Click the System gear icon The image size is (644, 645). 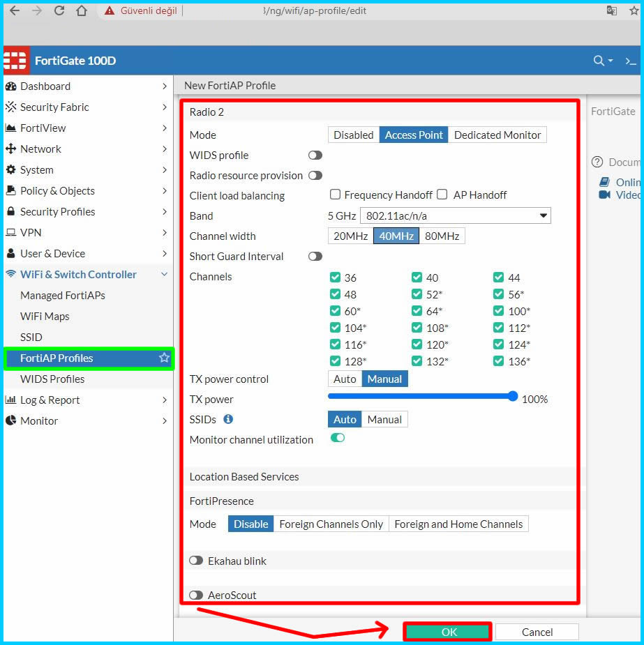coord(10,169)
